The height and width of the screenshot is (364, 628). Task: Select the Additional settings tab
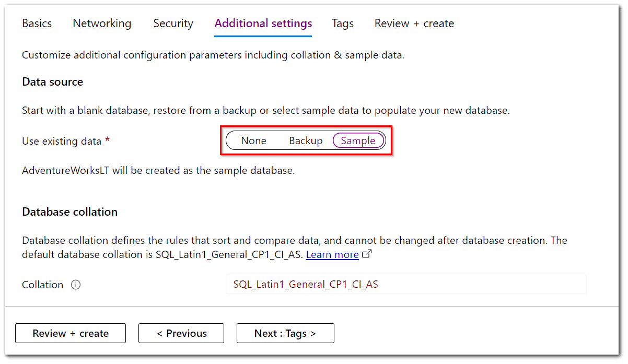(x=263, y=23)
